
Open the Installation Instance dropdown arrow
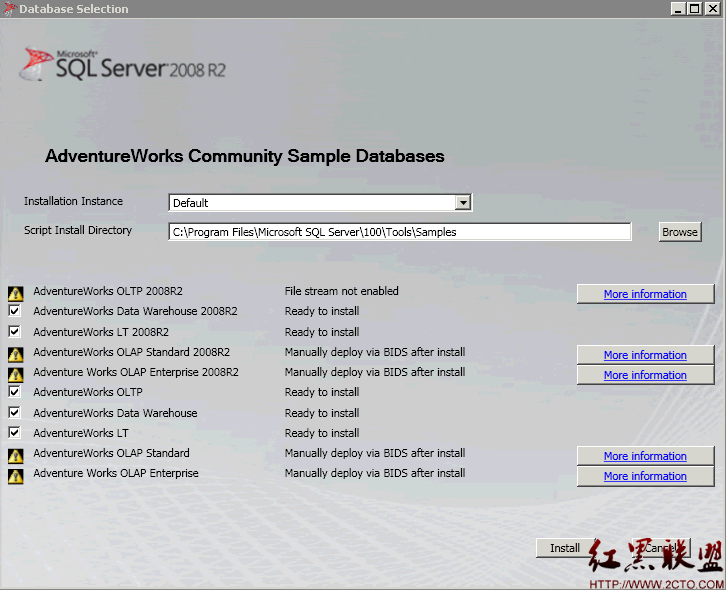(x=463, y=202)
